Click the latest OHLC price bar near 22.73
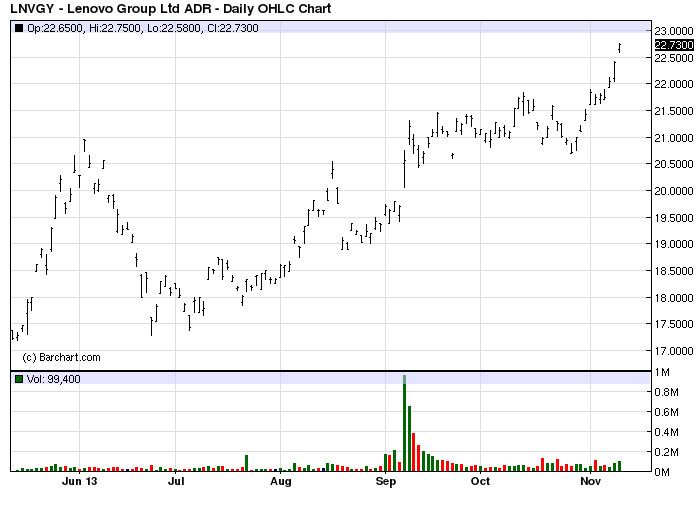700x512 pixels. point(619,48)
